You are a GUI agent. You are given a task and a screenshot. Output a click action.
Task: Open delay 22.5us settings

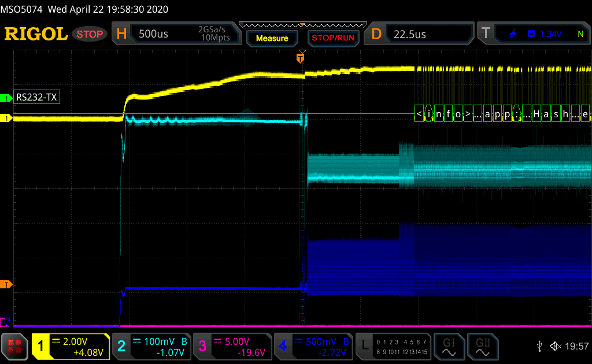coord(421,34)
